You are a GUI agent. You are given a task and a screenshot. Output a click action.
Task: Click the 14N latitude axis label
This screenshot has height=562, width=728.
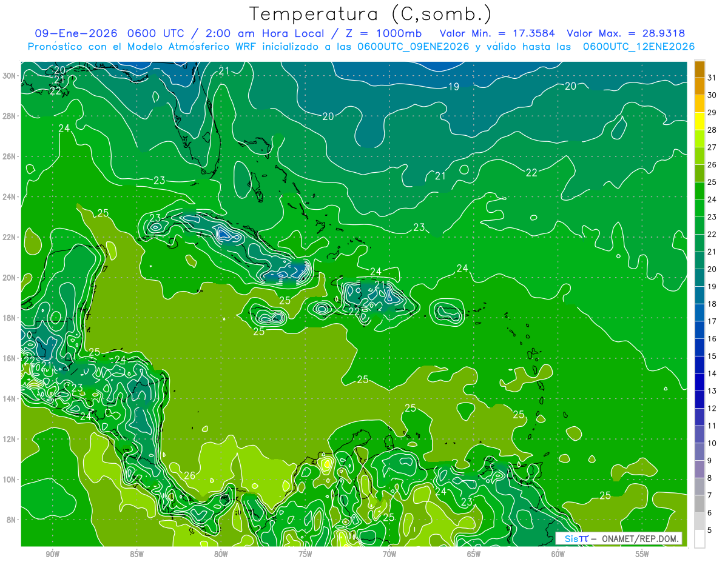coord(10,399)
